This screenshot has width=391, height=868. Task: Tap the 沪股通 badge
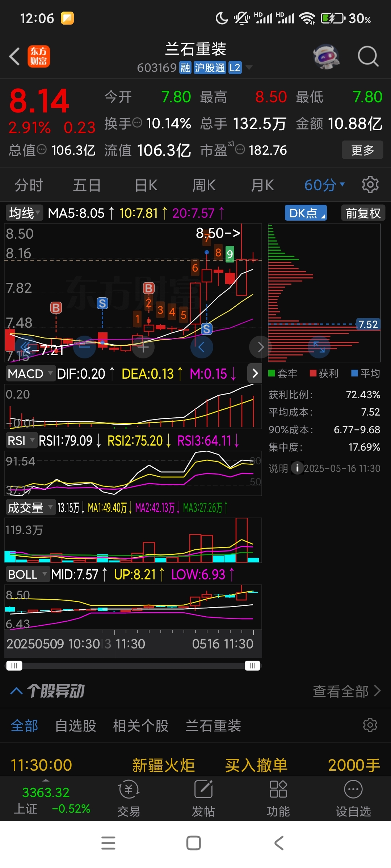[210, 68]
